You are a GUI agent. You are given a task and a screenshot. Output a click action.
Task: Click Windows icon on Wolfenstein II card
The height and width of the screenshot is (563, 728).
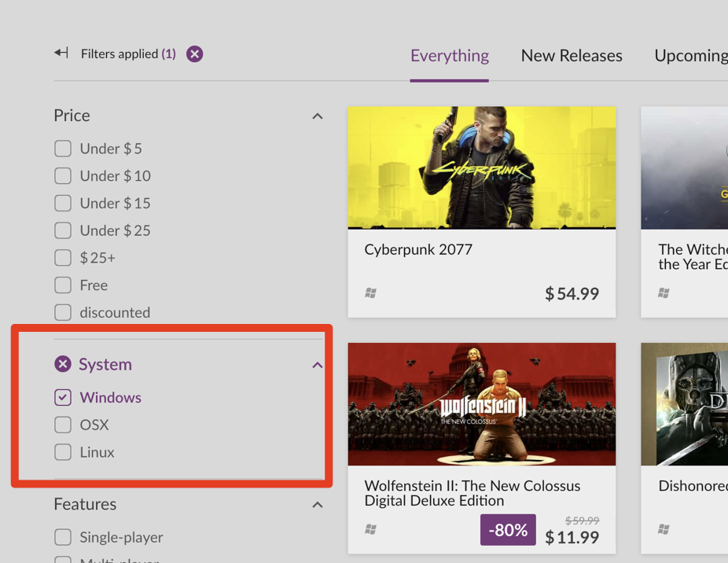tap(370, 529)
